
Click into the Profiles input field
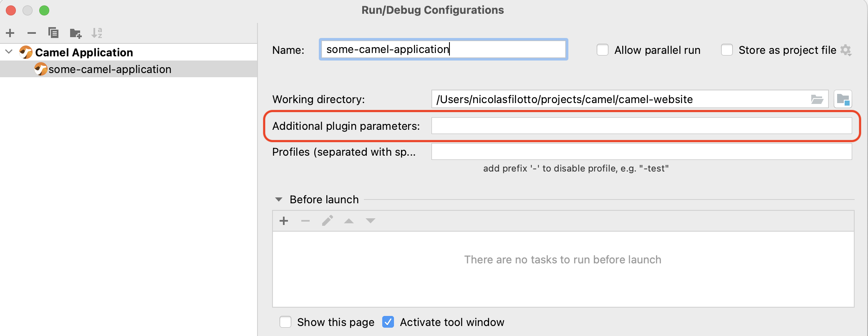[x=641, y=152]
